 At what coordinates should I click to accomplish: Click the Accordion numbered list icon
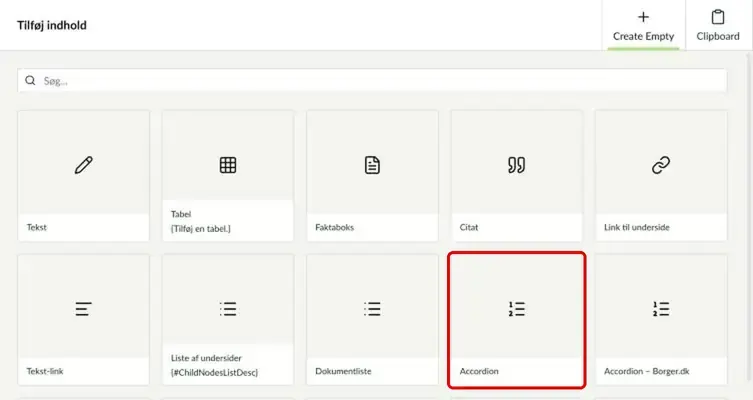517,309
